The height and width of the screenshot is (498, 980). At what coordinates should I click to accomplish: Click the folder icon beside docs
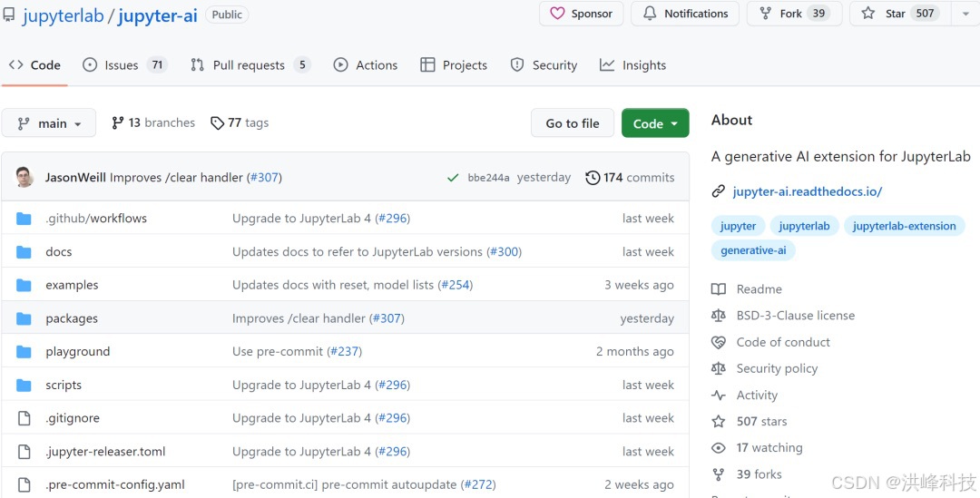(24, 252)
